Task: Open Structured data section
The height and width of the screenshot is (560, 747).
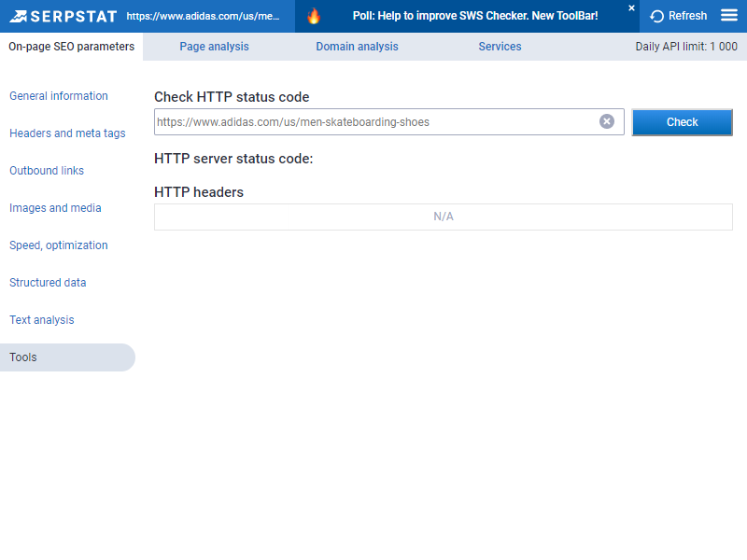Action: click(x=48, y=283)
